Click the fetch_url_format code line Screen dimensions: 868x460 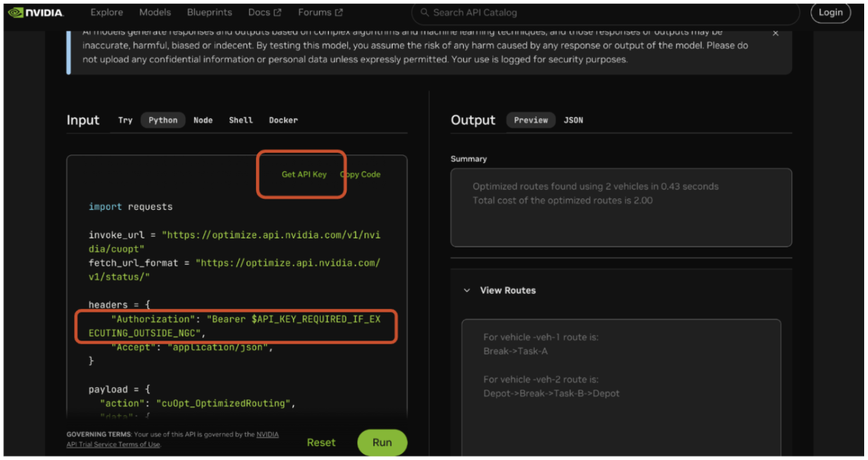[x=235, y=270]
